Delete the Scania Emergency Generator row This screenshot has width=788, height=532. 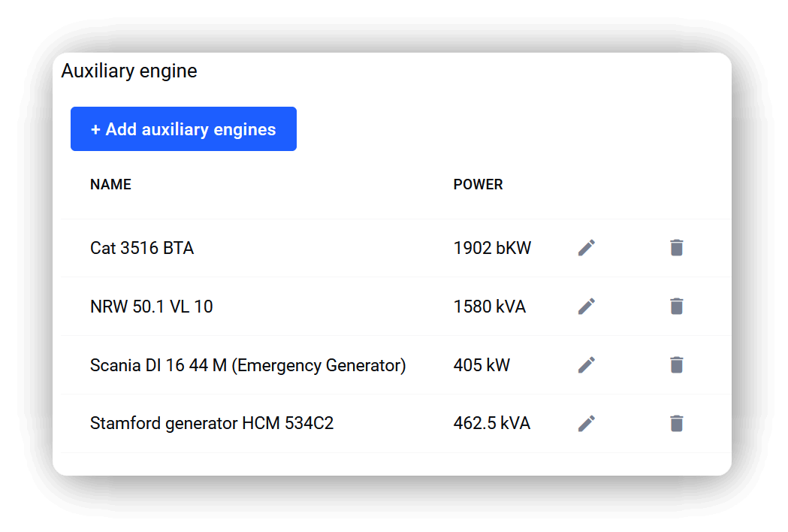coord(676,365)
